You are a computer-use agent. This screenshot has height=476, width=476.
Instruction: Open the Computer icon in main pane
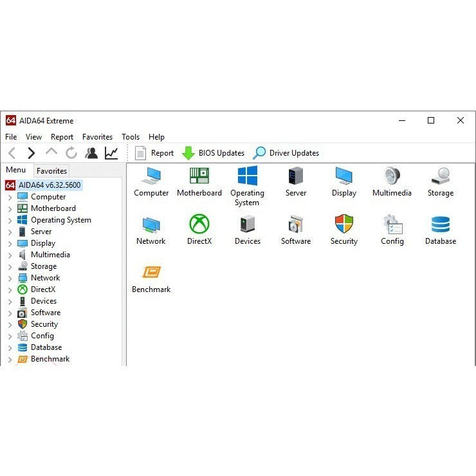(x=151, y=176)
